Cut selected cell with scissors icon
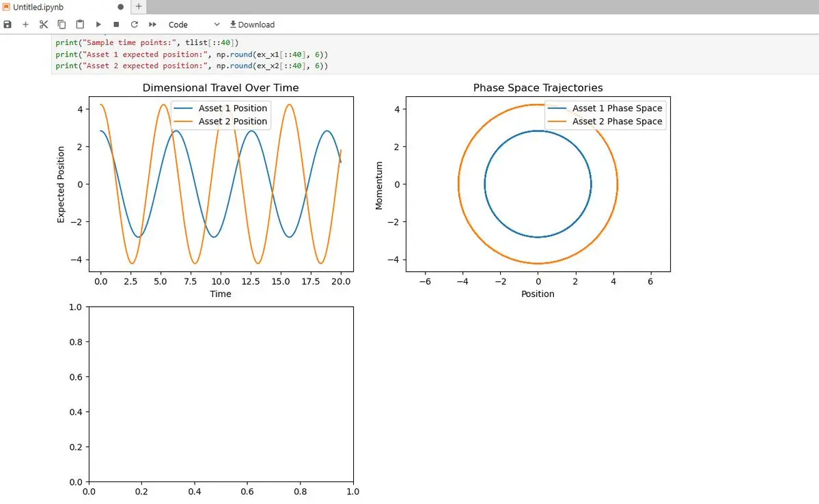Image resolution: width=819 pixels, height=504 pixels. click(44, 25)
